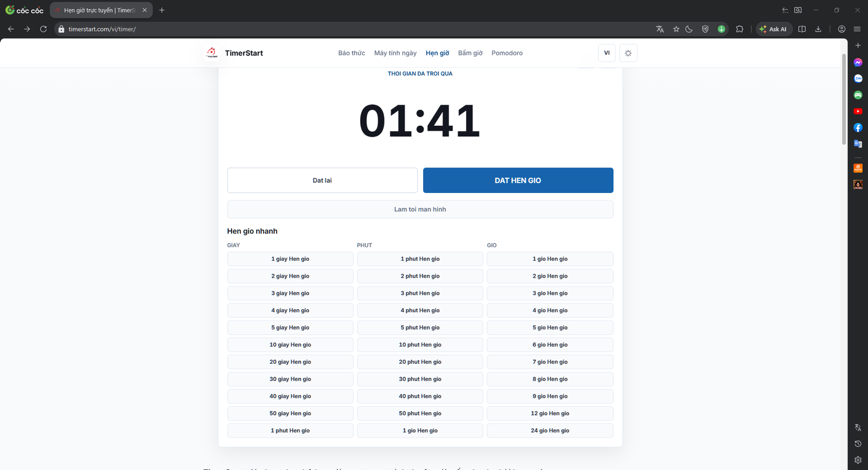The height and width of the screenshot is (470, 868).
Task: Click the address bar URL field
Action: coord(353,29)
